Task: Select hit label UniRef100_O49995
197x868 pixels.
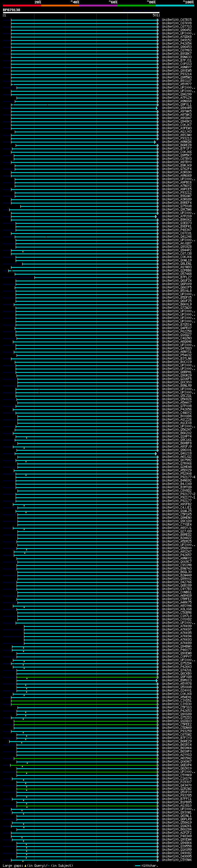Action: pyautogui.click(x=176, y=856)
